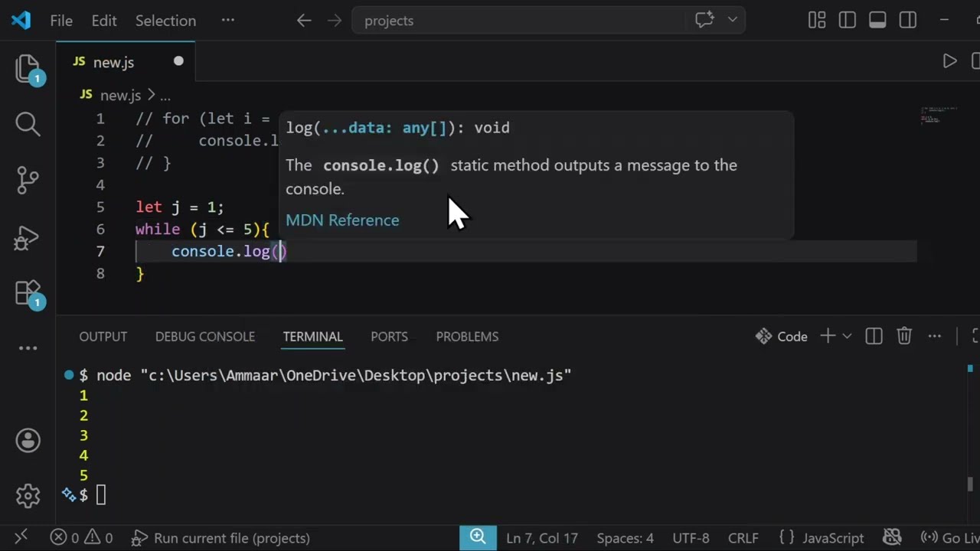The height and width of the screenshot is (551, 980).
Task: Open the Selection menu
Action: 165,21
